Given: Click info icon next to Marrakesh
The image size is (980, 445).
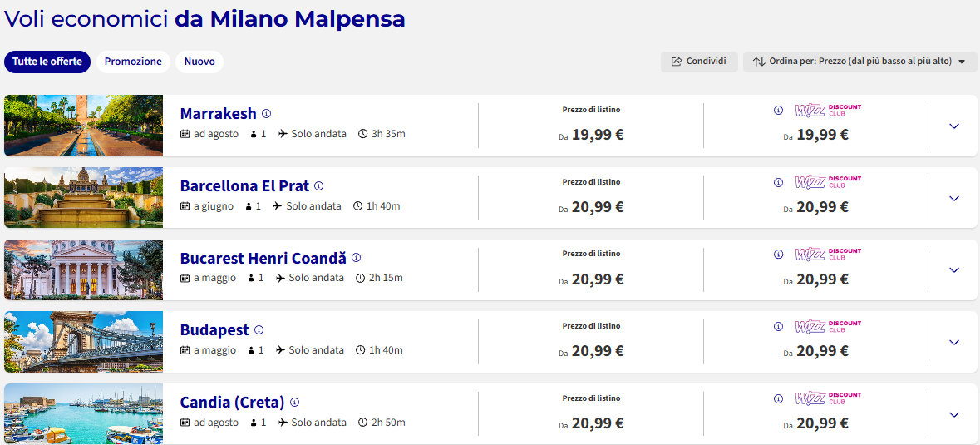Looking at the screenshot, I should click(266, 114).
